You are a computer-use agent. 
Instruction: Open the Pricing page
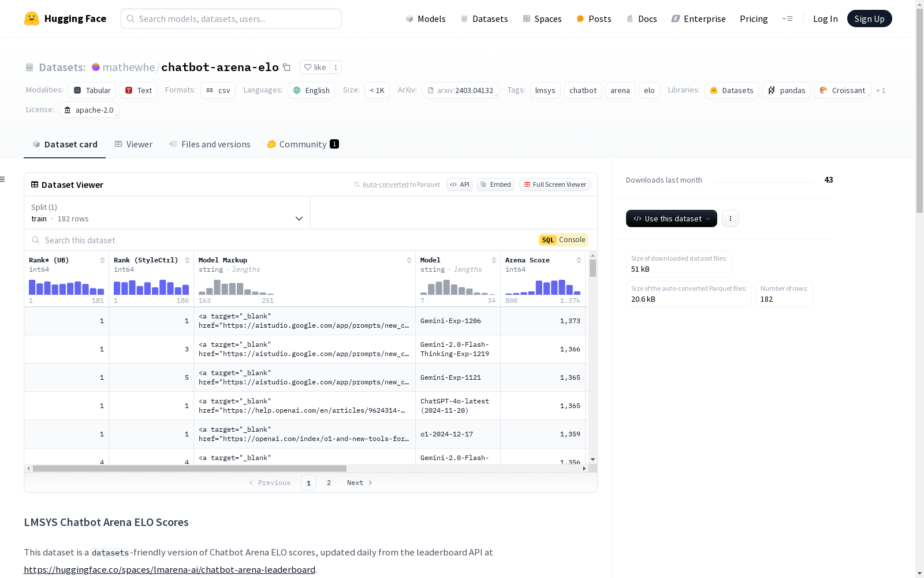tap(754, 18)
